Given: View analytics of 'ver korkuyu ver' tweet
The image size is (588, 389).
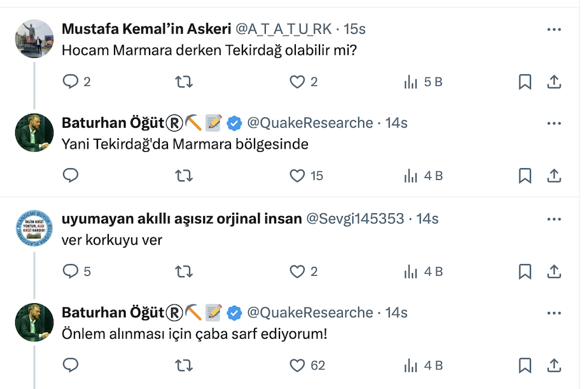Looking at the screenshot, I should point(411,271).
